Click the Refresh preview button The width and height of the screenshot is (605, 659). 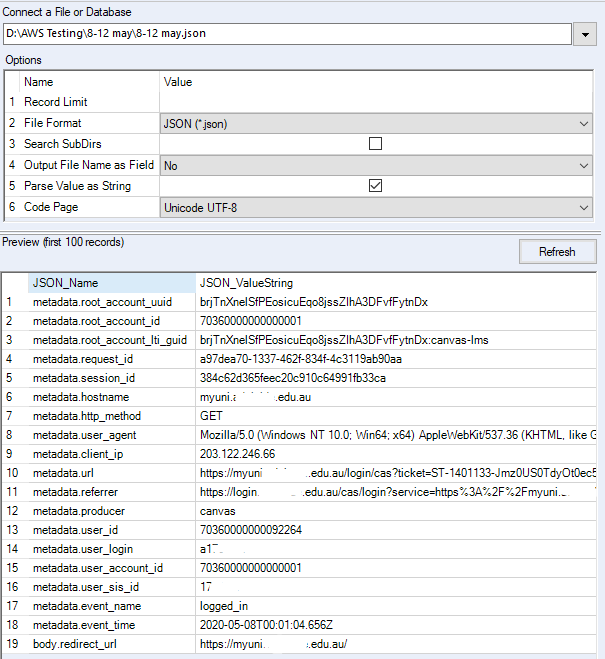(x=557, y=252)
